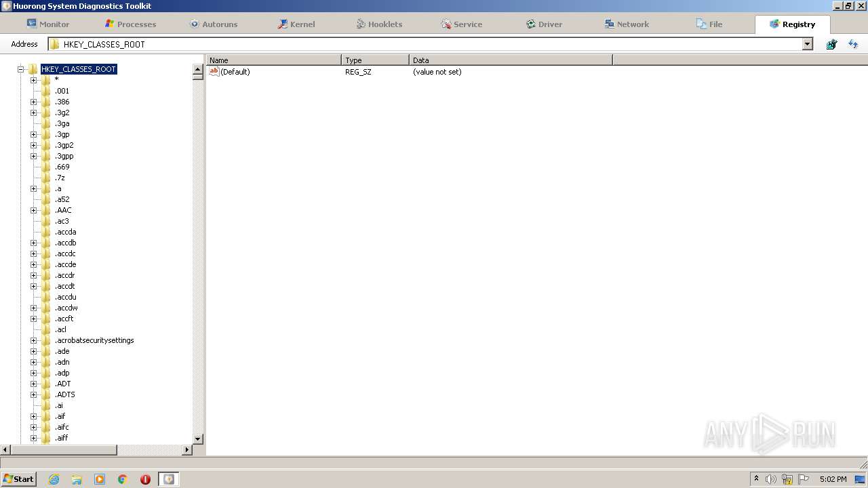The image size is (868, 488).
Task: Click the registry go-to icon beside address
Action: tap(831, 44)
